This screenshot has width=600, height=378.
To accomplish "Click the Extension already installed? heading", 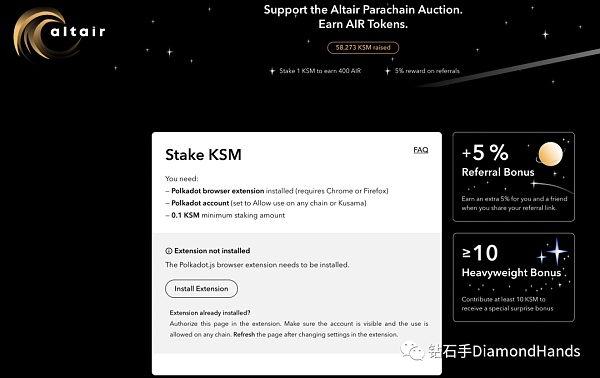I will [x=210, y=313].
